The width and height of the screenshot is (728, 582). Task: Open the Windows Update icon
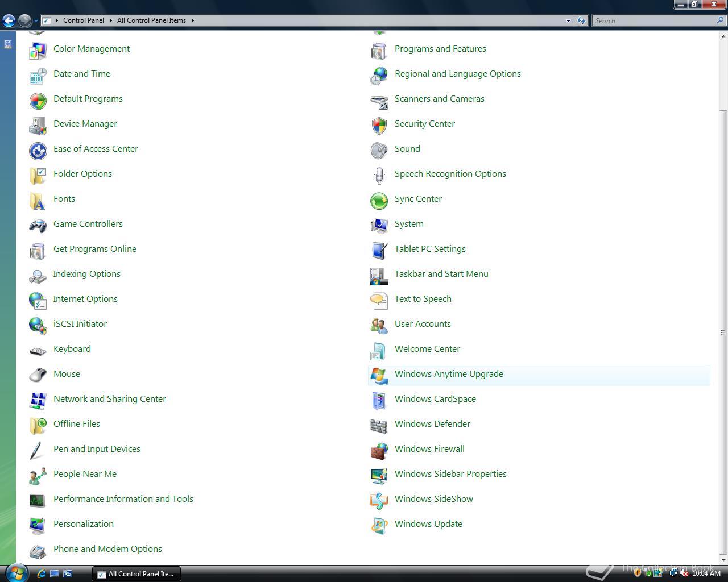(x=379, y=525)
